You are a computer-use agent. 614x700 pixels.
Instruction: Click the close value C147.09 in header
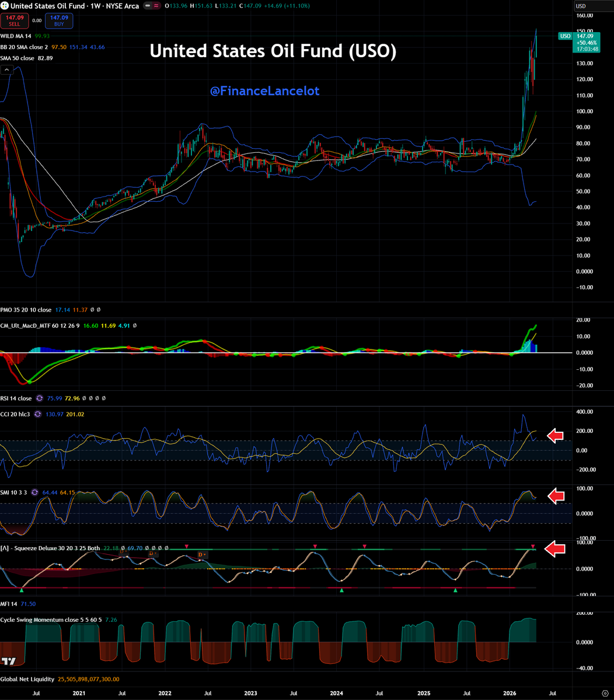(x=250, y=6)
